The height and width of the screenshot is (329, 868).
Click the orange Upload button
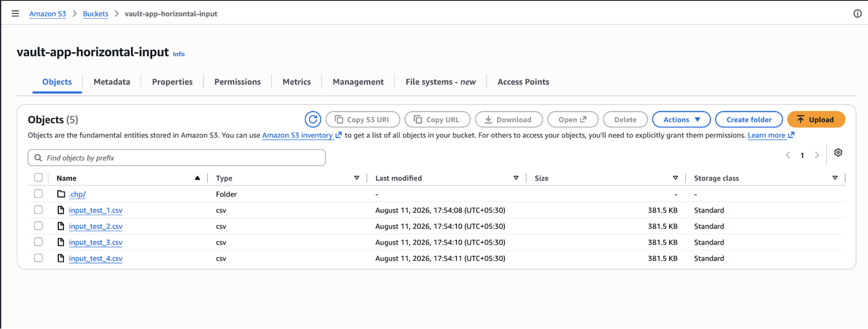tap(816, 120)
